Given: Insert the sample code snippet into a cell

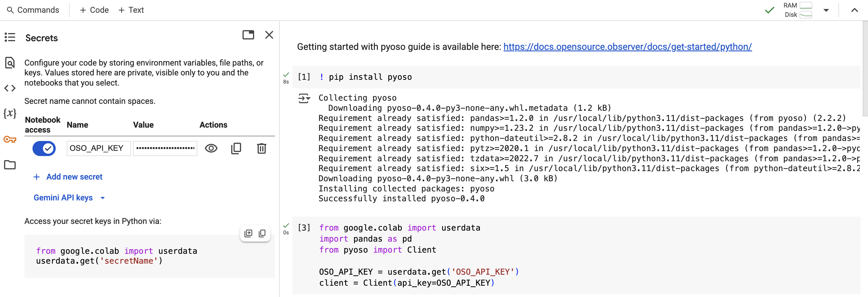Looking at the screenshot, I should 248,233.
